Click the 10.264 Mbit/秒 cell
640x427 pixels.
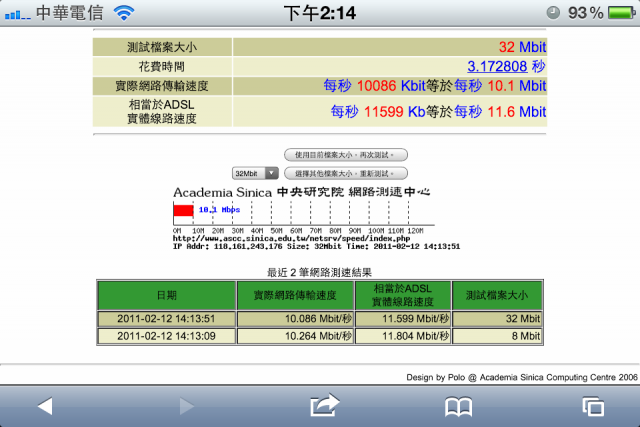[295, 336]
